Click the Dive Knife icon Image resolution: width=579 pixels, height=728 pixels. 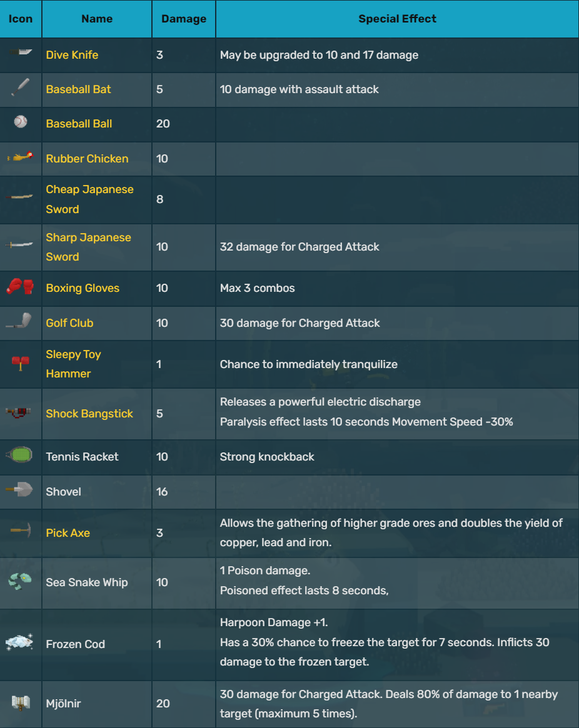[x=21, y=54]
